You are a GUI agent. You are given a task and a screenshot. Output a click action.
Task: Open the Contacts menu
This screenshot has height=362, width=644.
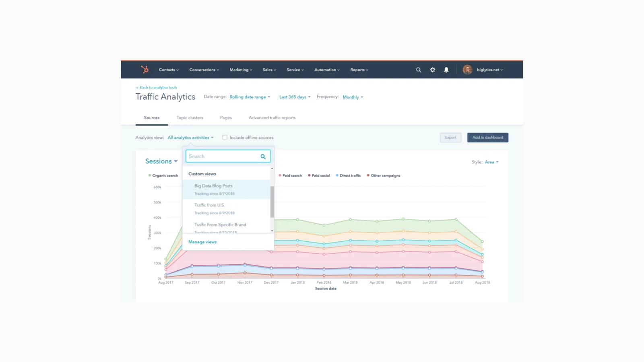coord(169,70)
